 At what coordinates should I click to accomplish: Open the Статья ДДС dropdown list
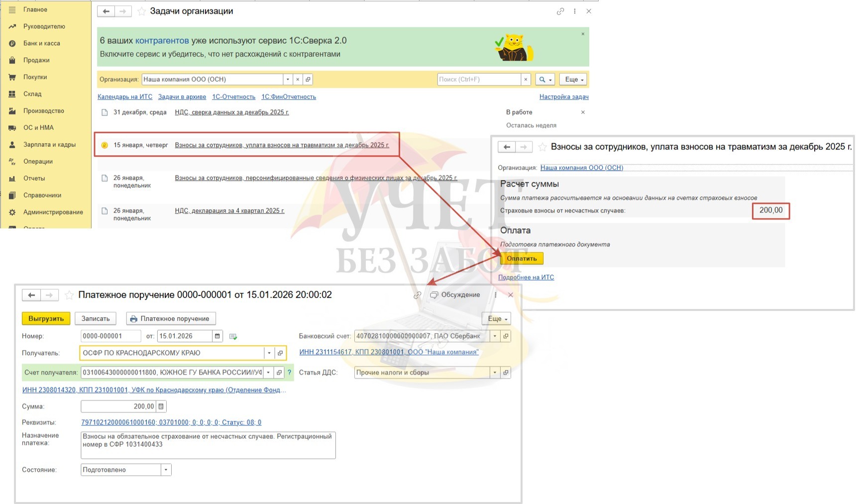(495, 373)
